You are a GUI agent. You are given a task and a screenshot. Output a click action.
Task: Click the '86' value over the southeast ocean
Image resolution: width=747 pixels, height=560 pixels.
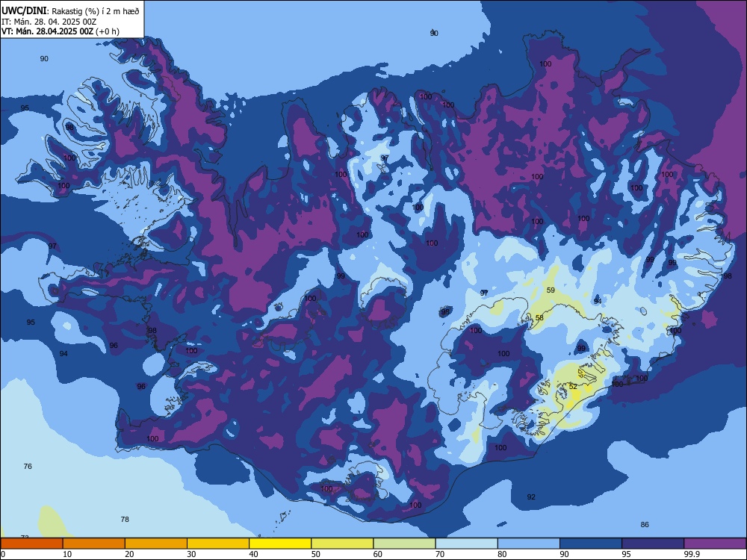click(x=645, y=525)
